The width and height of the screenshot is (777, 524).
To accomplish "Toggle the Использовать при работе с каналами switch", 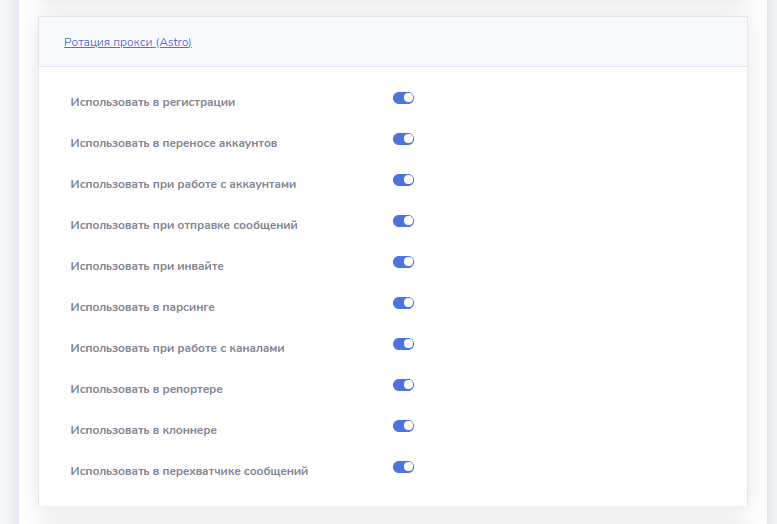I will pyautogui.click(x=403, y=344).
